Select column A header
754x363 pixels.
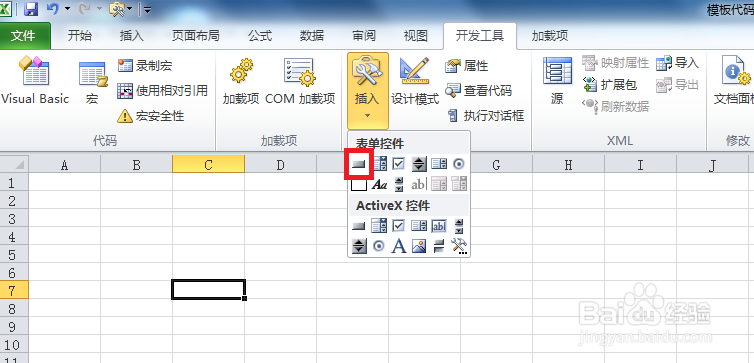pyautogui.click(x=64, y=165)
